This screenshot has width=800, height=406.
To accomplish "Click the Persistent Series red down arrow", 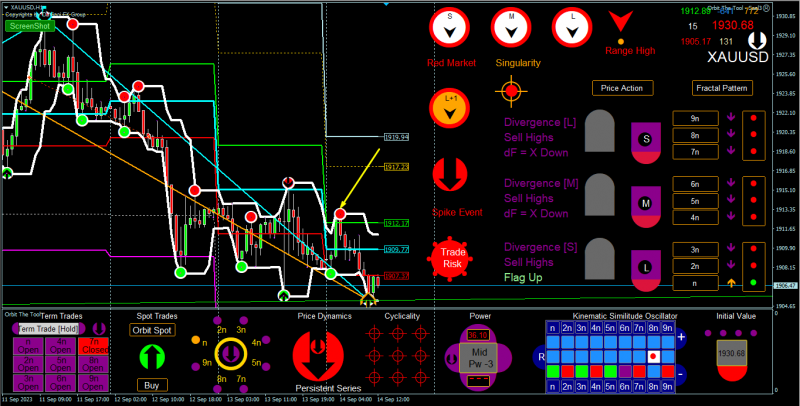I will pyautogui.click(x=318, y=355).
